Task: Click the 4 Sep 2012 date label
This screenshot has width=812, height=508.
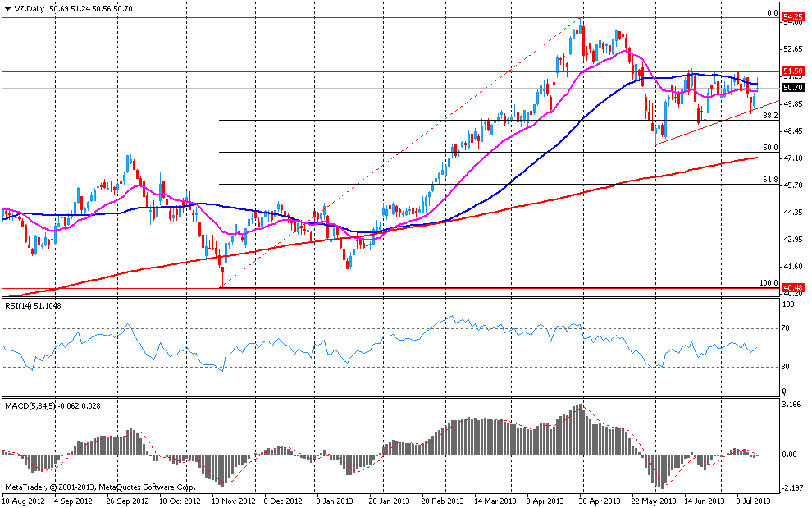Action: click(74, 501)
